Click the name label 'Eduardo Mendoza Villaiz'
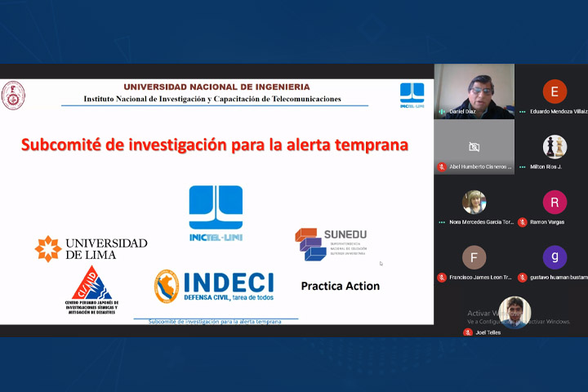This screenshot has width=588, height=392. click(x=559, y=111)
